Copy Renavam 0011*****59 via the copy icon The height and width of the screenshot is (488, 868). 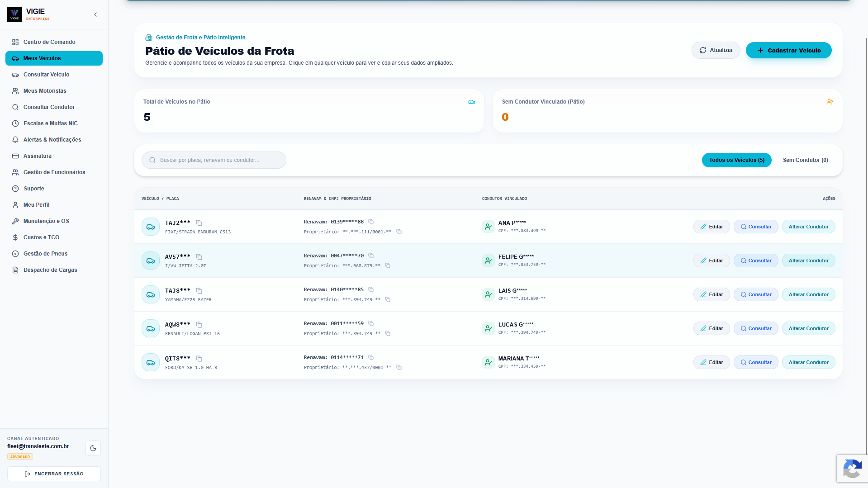(x=371, y=323)
